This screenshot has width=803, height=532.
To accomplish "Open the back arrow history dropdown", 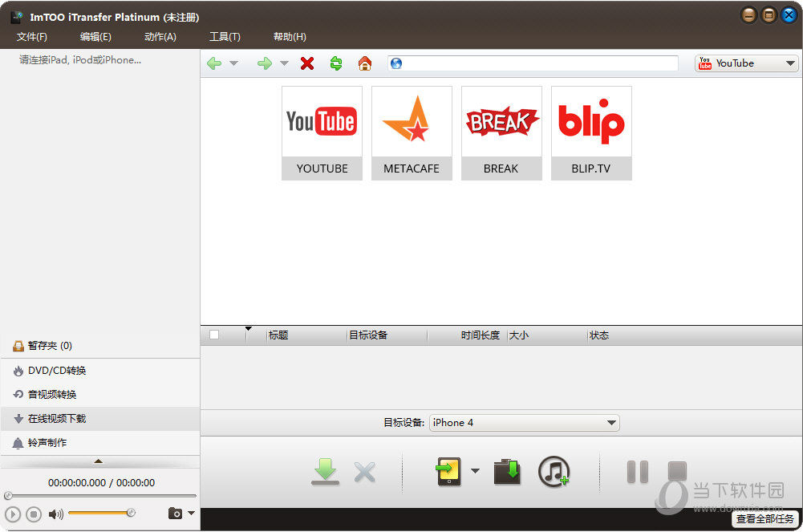I will tap(233, 63).
